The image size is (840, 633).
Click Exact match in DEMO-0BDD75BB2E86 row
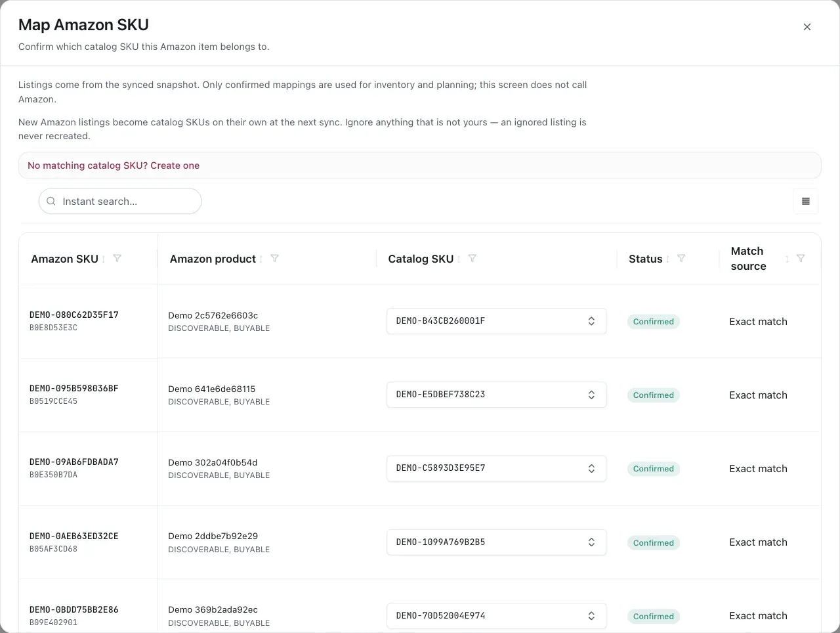tap(758, 616)
